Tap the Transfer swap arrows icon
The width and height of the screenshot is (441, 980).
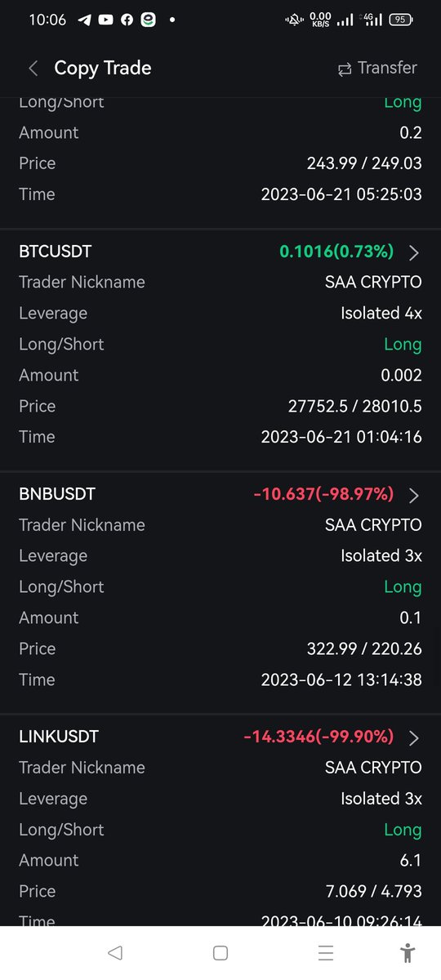(345, 69)
